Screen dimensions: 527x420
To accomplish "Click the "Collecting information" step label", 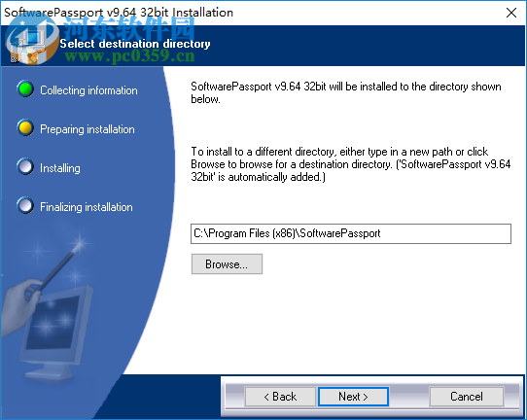I will point(88,90).
